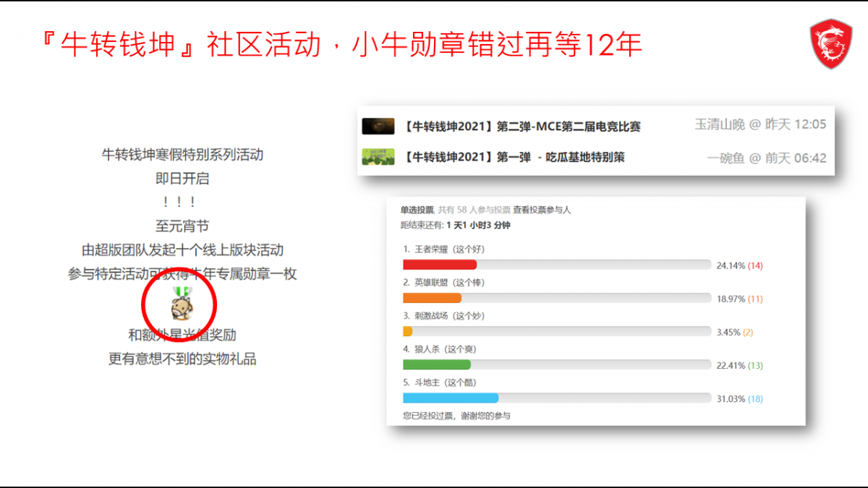Click the red 王者荣耀 vote bar
Screen dimensions: 868x488
(440, 265)
